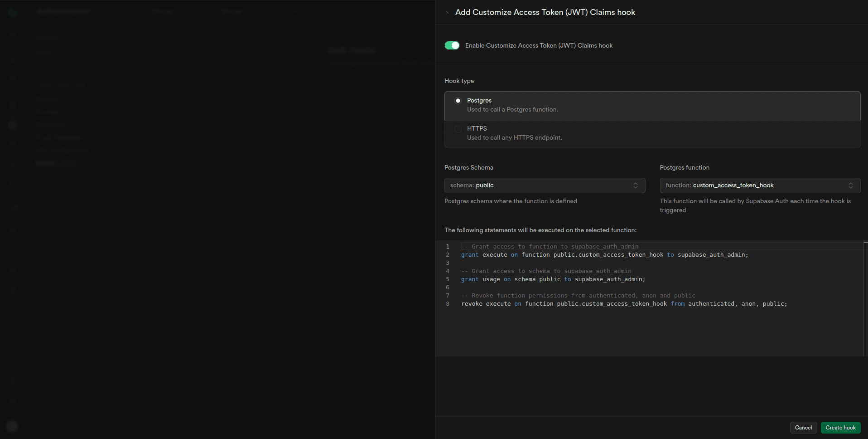Click the dimmed Supabase logo icon
The height and width of the screenshot is (439, 868).
12,12
